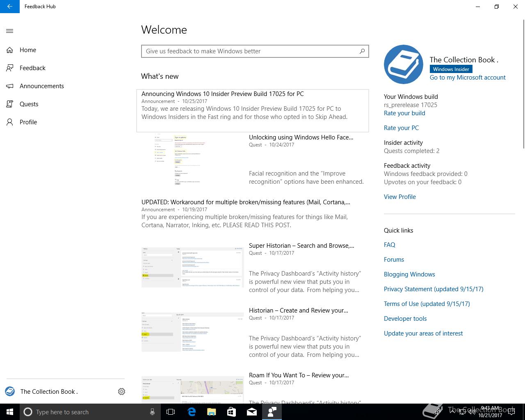Image resolution: width=525 pixels, height=420 pixels.
Task: Click Update your areas of interest
Action: pos(423,333)
